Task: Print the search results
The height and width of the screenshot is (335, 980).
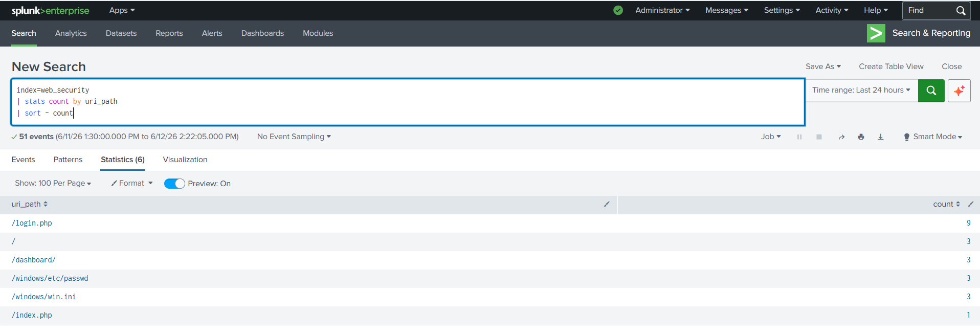Action: [861, 137]
